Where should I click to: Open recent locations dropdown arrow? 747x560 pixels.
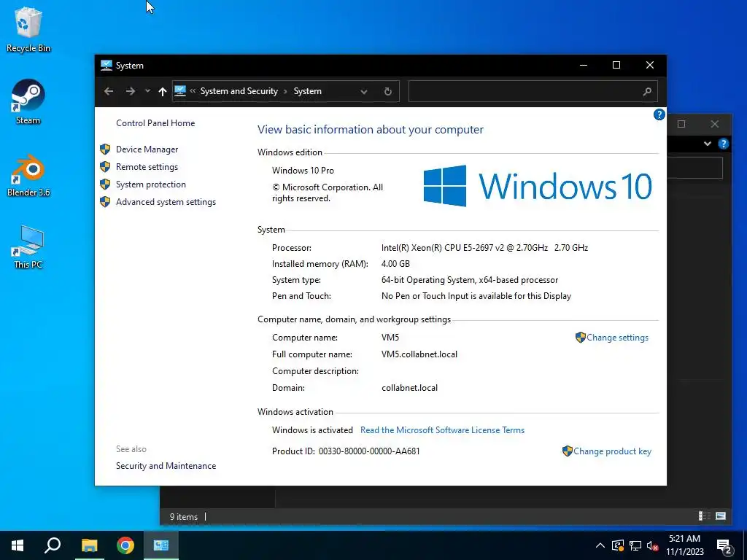click(x=147, y=91)
